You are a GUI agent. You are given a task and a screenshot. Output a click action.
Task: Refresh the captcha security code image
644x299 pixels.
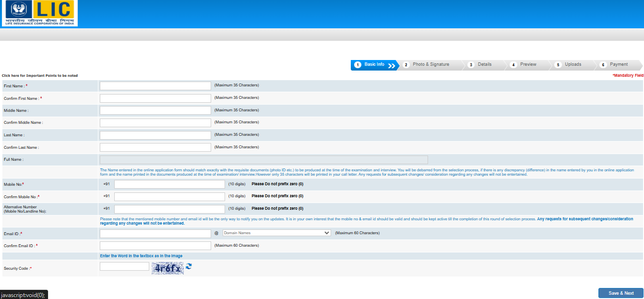(x=189, y=266)
